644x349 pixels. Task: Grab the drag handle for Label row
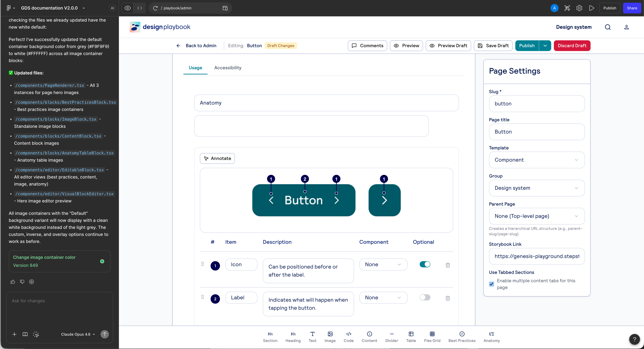pos(203,297)
